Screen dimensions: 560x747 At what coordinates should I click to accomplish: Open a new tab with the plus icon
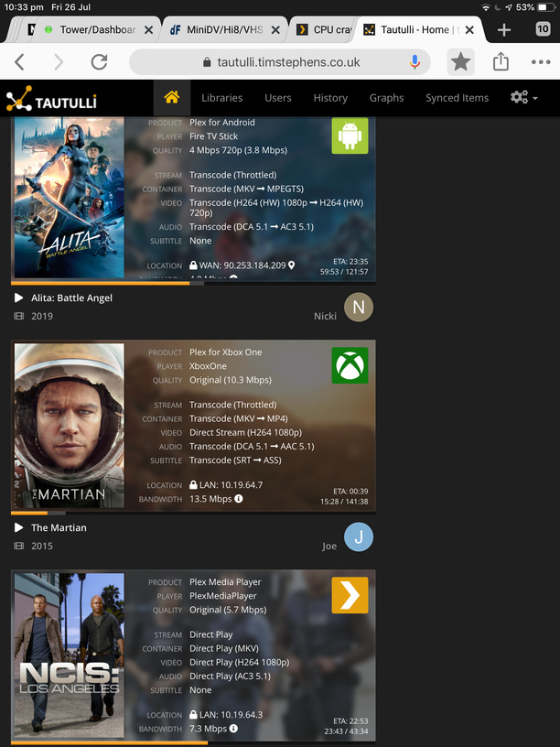(504, 30)
